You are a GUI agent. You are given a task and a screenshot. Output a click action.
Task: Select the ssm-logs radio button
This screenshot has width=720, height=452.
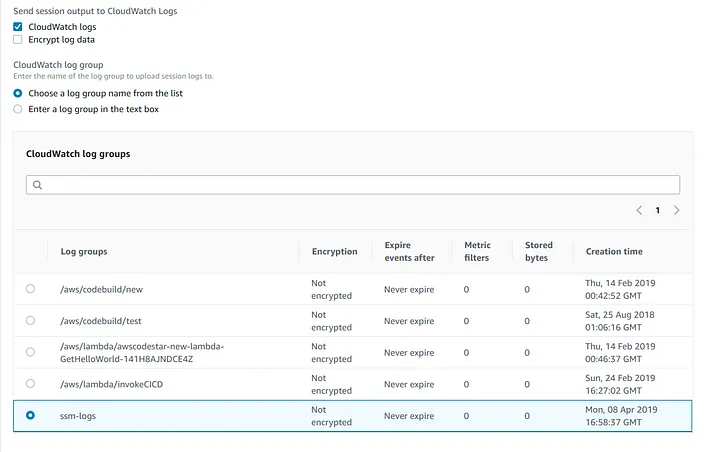(30, 415)
